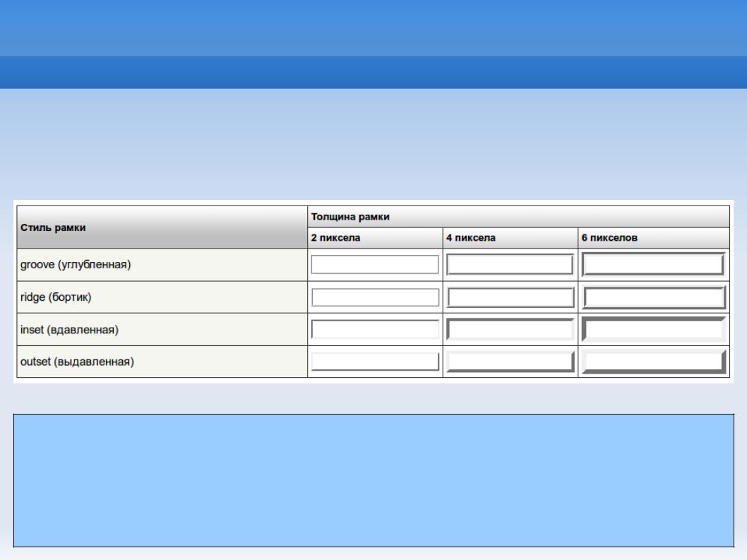Screen dimensions: 747x560
Task: Select the '6 пикселов' column header
Action: click(654, 238)
